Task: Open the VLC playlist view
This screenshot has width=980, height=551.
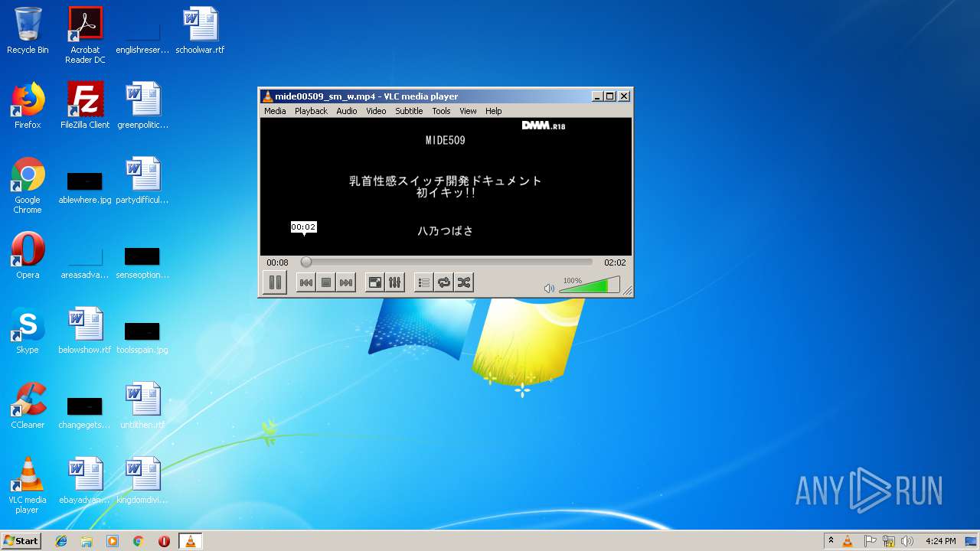Action: tap(423, 282)
